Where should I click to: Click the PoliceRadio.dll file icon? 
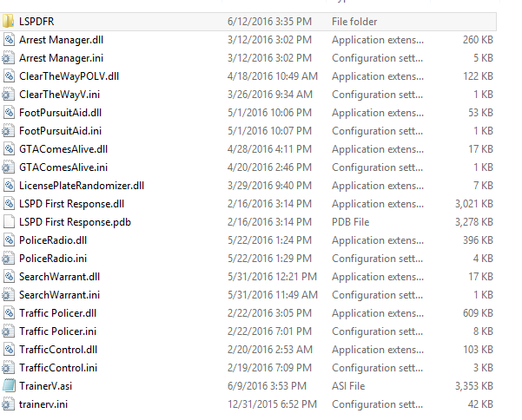[x=9, y=240]
